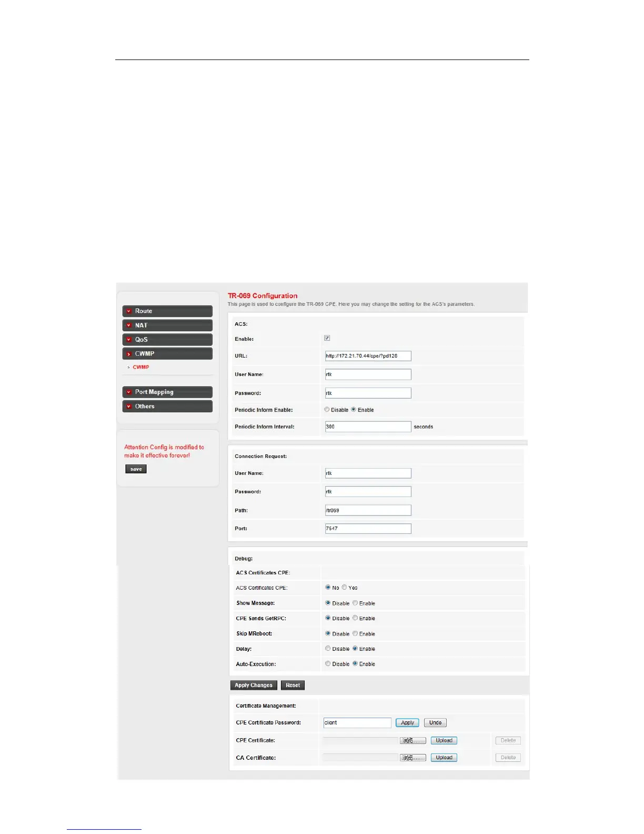Browse for a CA Certificate file
The height and width of the screenshot is (834, 644).
(x=412, y=758)
